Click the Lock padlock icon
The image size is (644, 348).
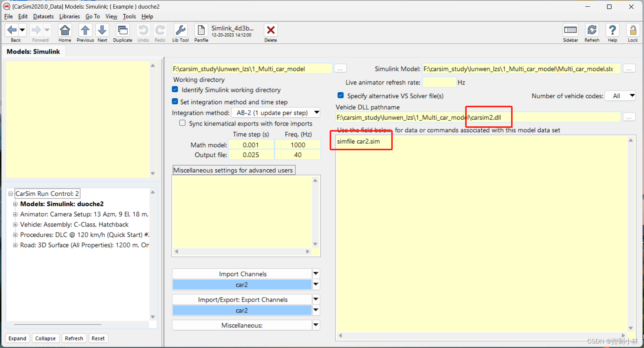click(x=633, y=30)
